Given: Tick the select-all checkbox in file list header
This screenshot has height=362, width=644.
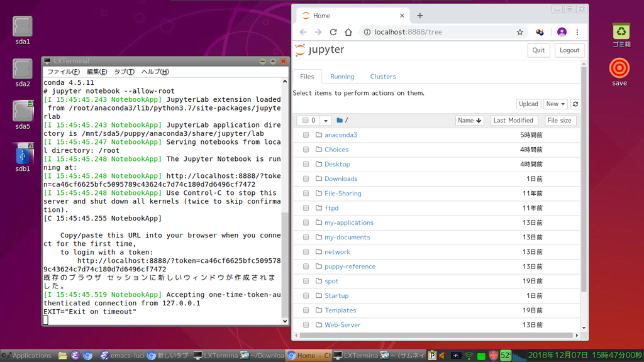Looking at the screenshot, I should tap(305, 120).
